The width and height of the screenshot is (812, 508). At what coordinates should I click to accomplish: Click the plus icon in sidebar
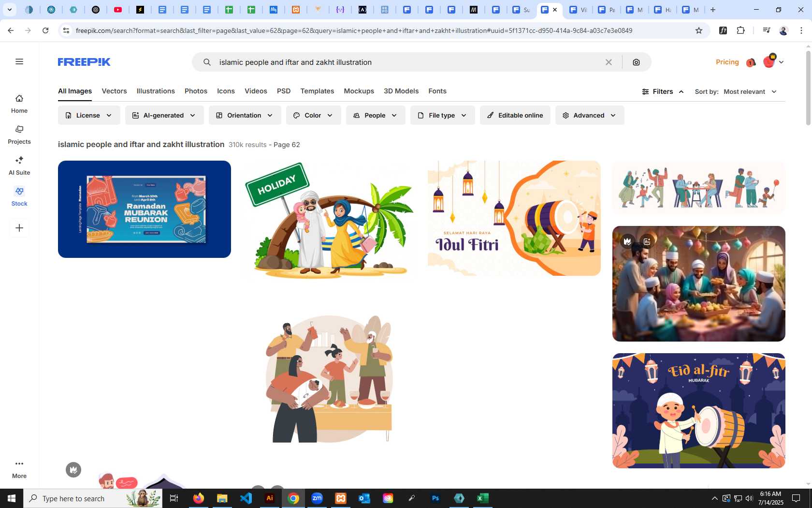click(x=19, y=228)
